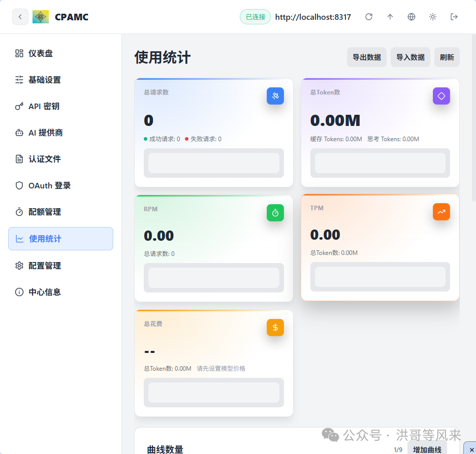
Task: Click the 导入数据 button
Action: pos(410,57)
